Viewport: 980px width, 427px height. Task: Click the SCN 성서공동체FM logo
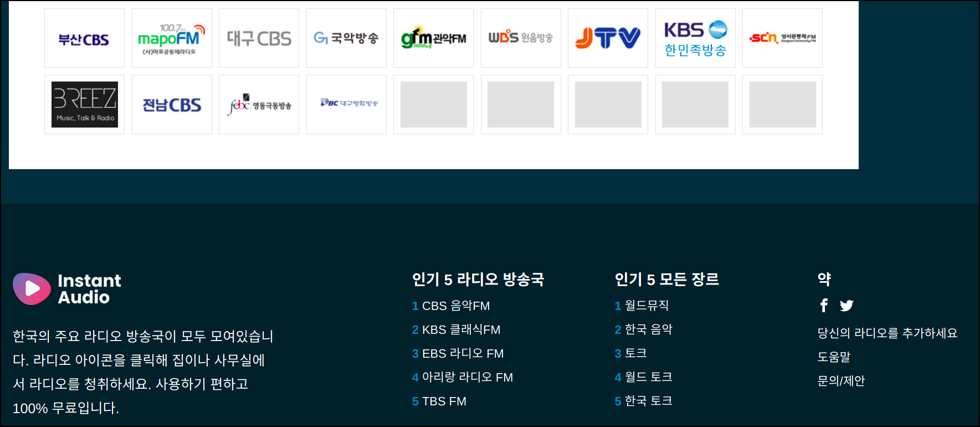pyautogui.click(x=782, y=38)
